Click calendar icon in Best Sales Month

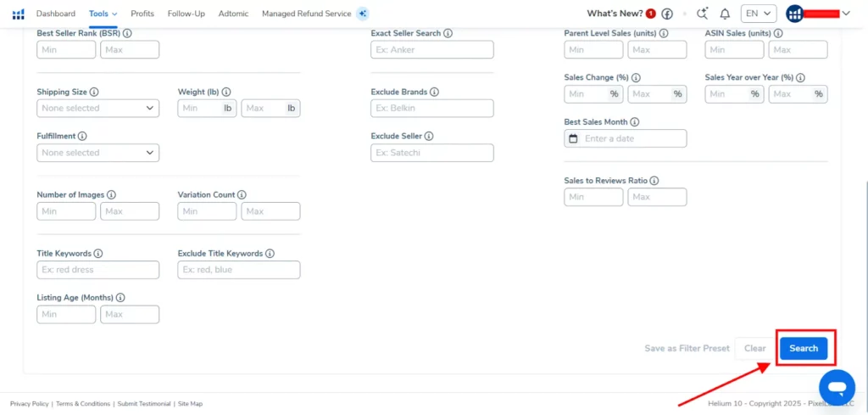point(574,138)
